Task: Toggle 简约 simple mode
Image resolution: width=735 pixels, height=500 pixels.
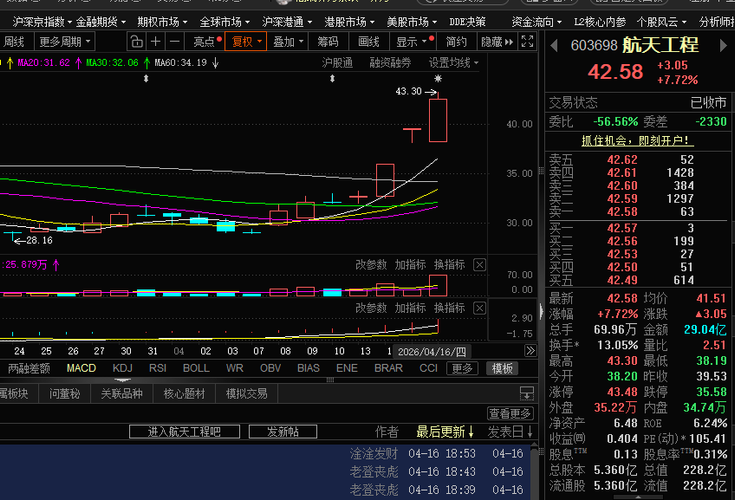Action: pos(456,42)
